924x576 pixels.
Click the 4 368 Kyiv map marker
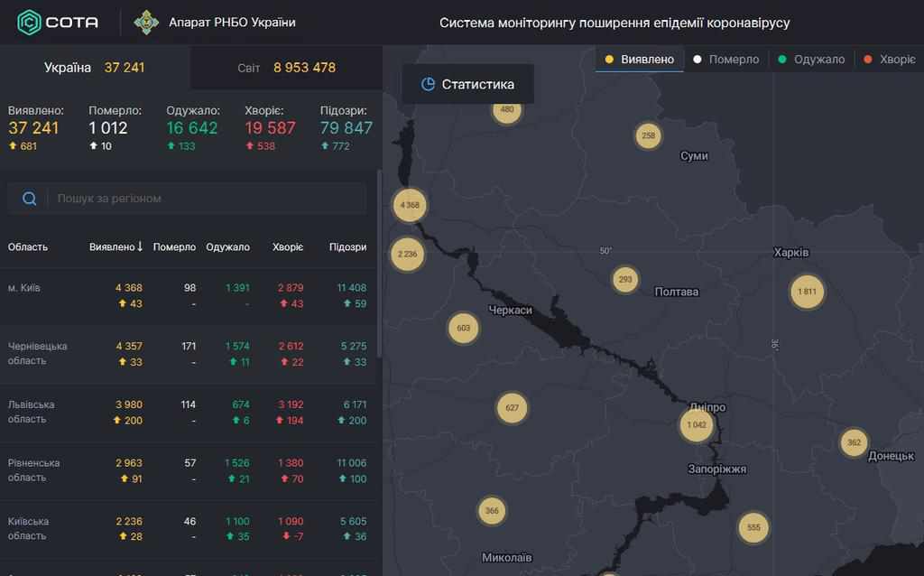(x=410, y=205)
